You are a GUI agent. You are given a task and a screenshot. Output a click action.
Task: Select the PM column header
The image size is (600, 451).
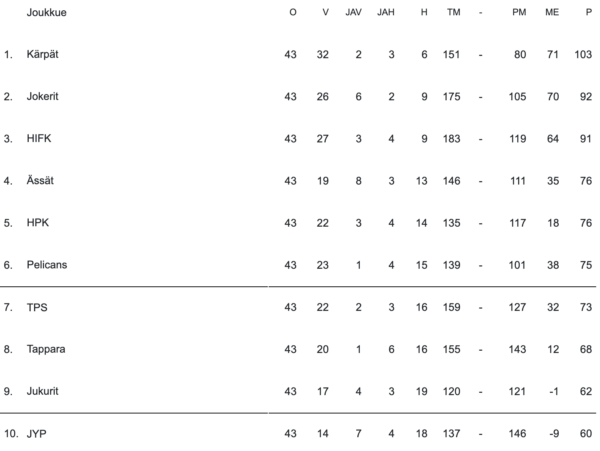coord(518,12)
